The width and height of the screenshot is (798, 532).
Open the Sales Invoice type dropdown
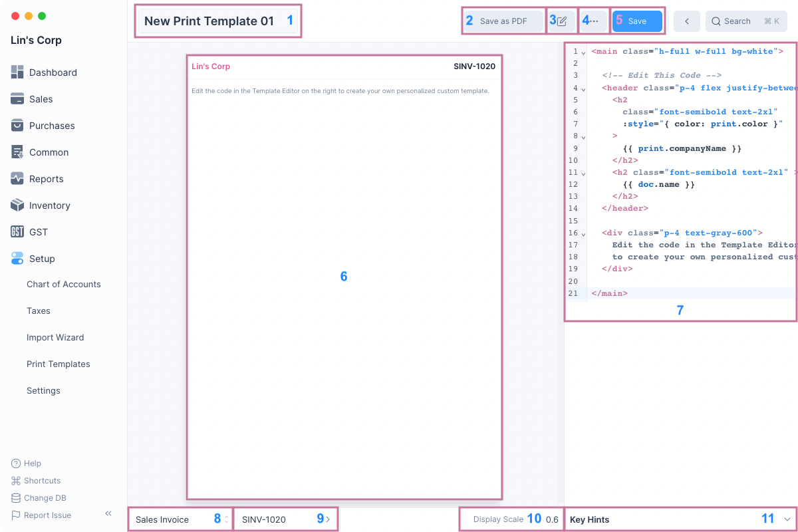click(x=180, y=519)
